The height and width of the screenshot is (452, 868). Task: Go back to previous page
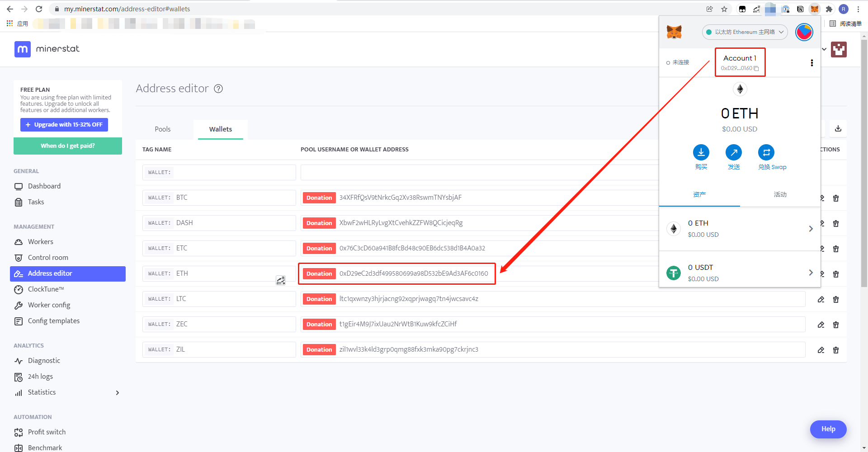pyautogui.click(x=10, y=9)
